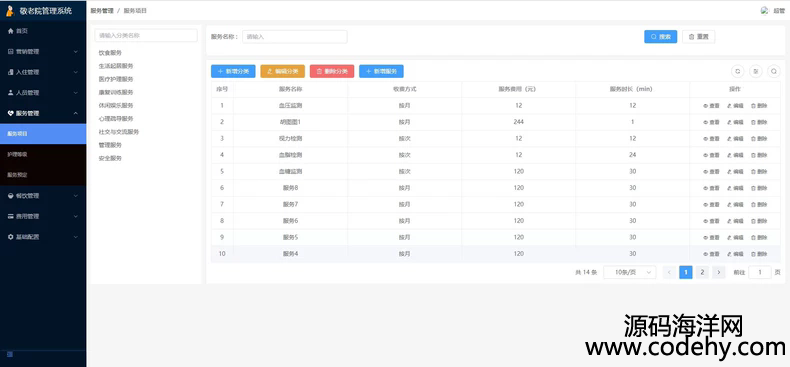Screen dimensions: 790x367
Task: Click the red 删除分类 button
Action: (x=332, y=72)
